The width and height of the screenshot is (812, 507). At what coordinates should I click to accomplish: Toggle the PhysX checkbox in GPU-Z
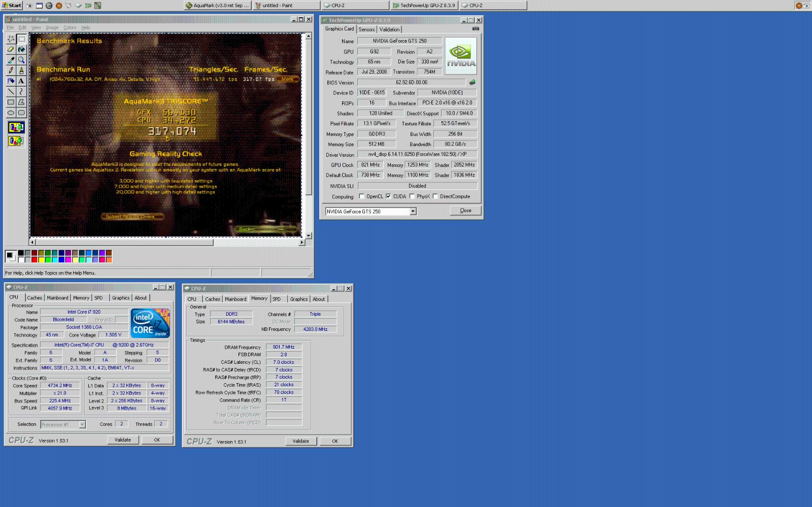412,196
